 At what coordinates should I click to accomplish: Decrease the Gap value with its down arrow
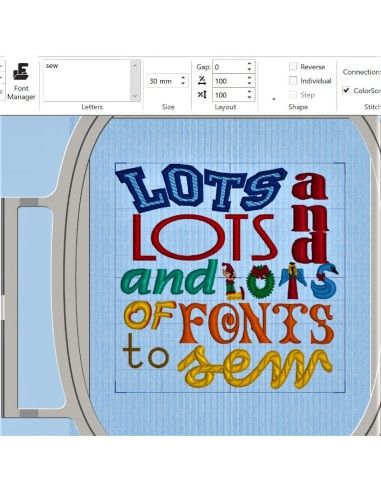coord(250,70)
